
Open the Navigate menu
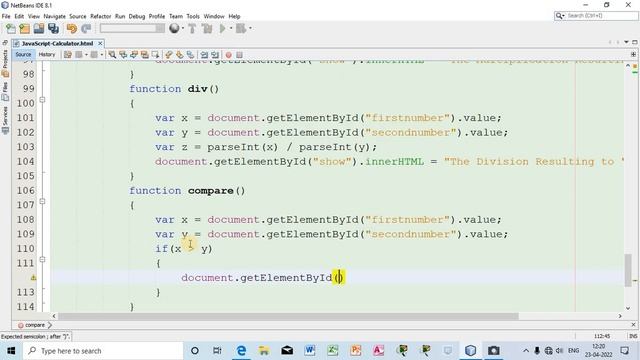coord(55,16)
